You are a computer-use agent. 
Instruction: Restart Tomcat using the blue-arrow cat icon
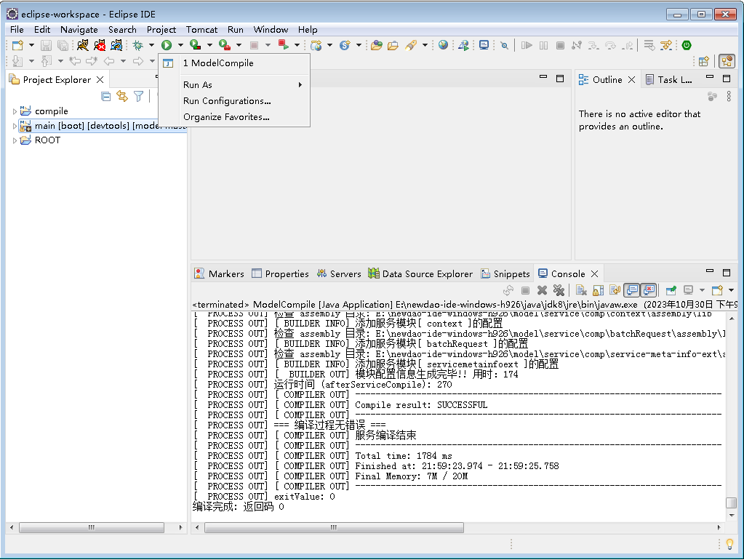[x=116, y=46]
